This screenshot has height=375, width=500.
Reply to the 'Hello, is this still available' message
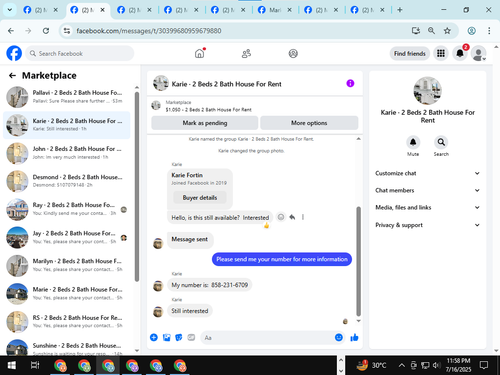click(292, 217)
